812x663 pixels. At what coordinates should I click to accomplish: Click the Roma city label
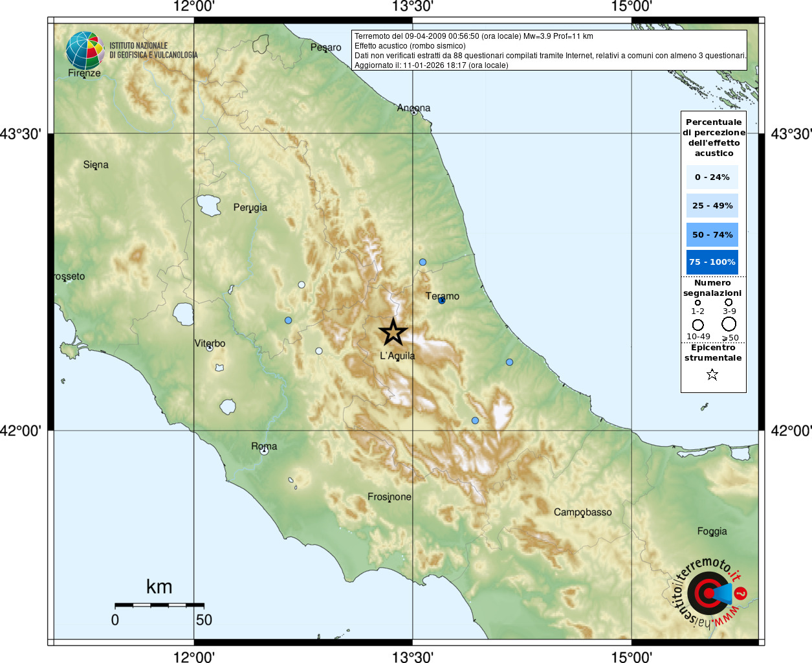(264, 446)
